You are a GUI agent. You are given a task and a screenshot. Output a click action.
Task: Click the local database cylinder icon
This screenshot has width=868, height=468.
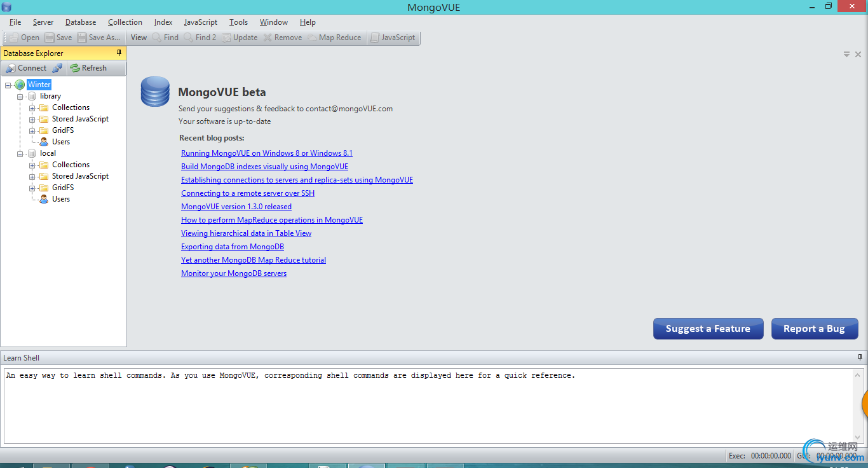pyautogui.click(x=32, y=153)
